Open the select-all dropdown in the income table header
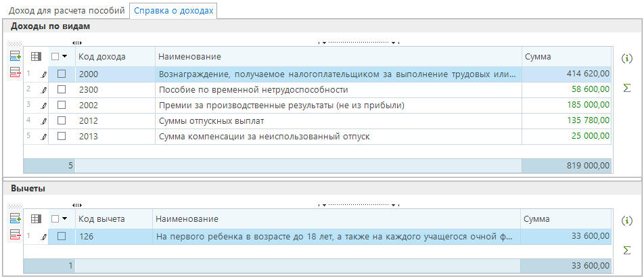The height and width of the screenshot is (278, 644). point(64,57)
